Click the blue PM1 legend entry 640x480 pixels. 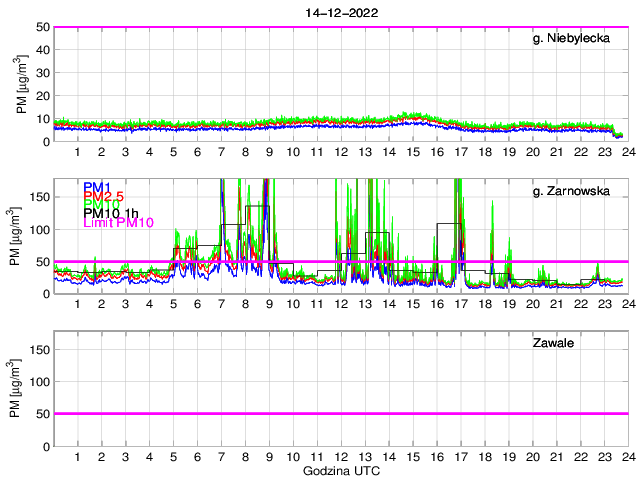[x=97, y=187]
